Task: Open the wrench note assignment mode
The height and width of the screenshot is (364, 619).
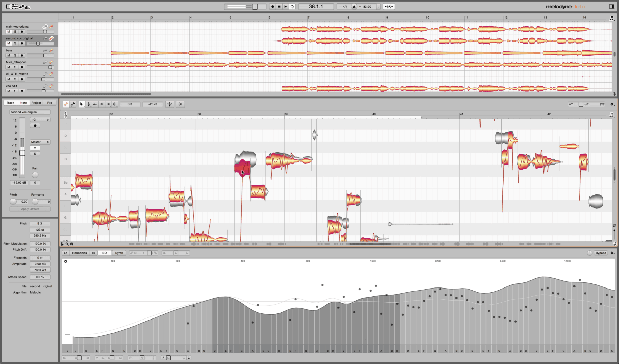Action: [x=72, y=104]
